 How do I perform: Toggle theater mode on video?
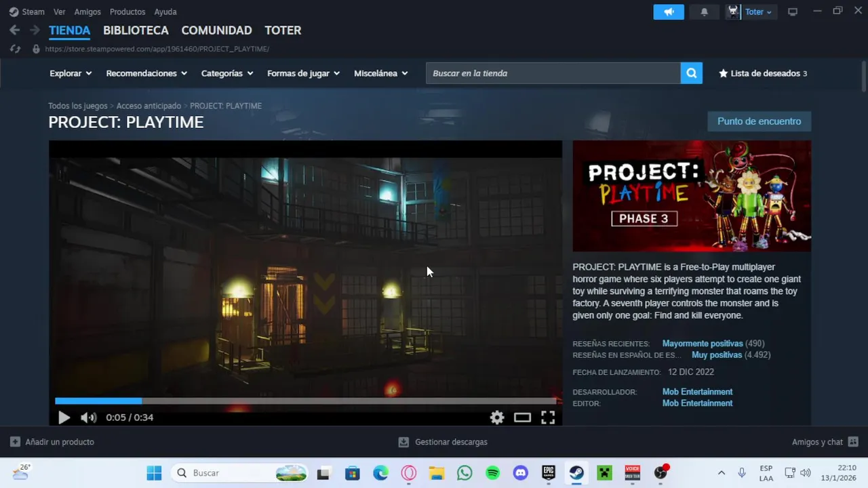522,418
